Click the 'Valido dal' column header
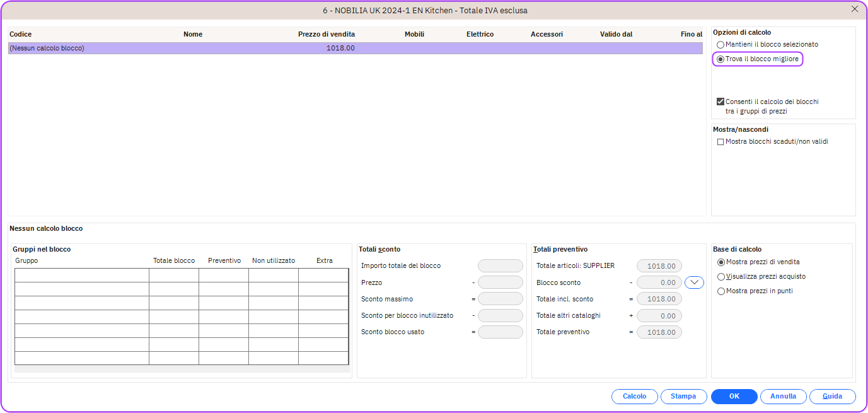The width and height of the screenshot is (868, 413). (616, 34)
